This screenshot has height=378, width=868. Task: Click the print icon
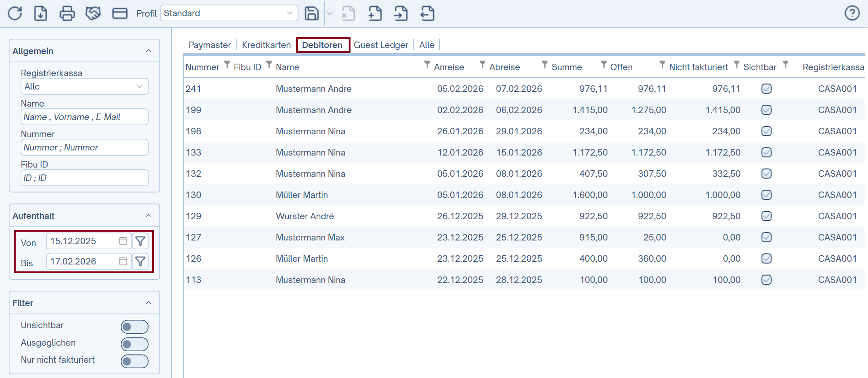(x=67, y=13)
